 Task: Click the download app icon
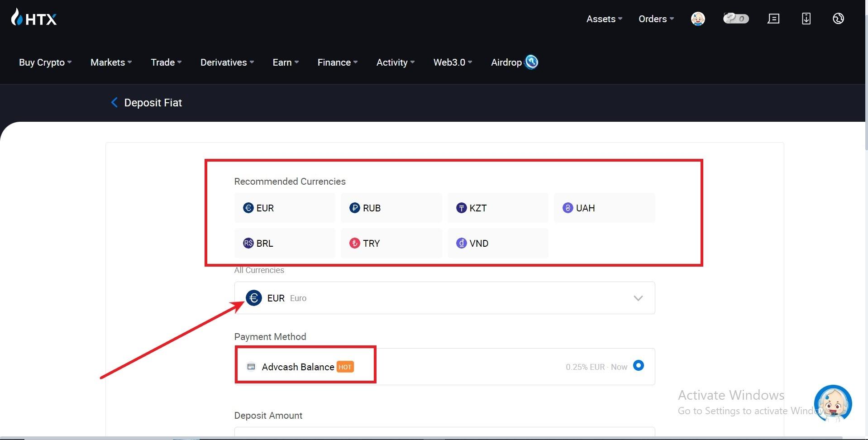tap(806, 19)
